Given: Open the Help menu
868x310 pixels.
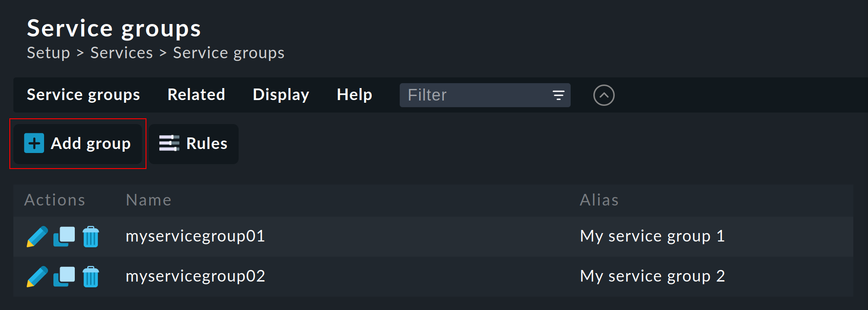Looking at the screenshot, I should (354, 95).
